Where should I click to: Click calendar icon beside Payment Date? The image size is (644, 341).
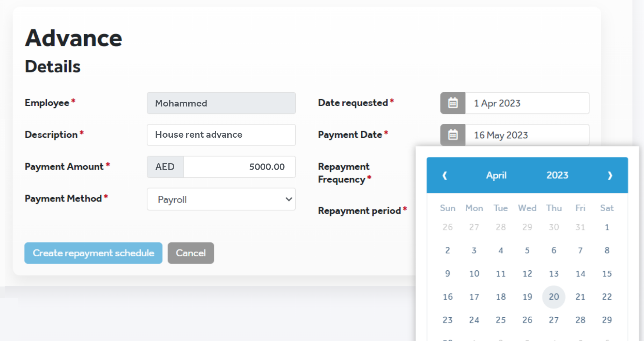(x=453, y=135)
